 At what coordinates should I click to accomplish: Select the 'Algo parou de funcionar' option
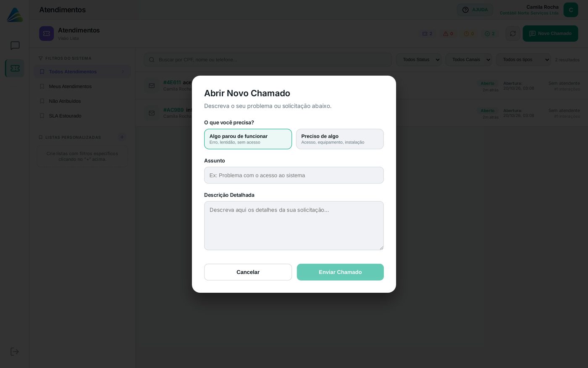coord(248,139)
